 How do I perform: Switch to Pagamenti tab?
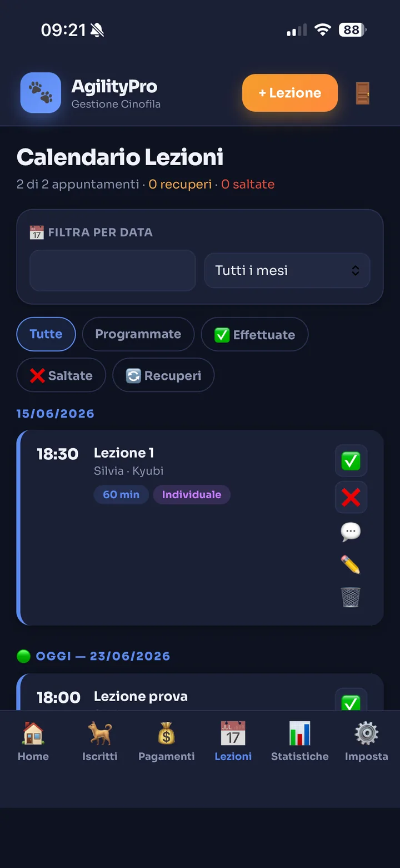click(x=167, y=742)
